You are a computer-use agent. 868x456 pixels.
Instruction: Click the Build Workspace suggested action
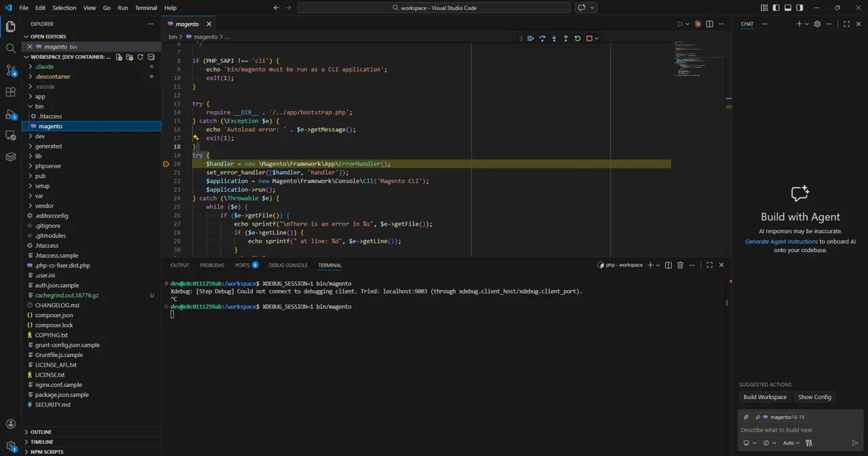(x=765, y=397)
